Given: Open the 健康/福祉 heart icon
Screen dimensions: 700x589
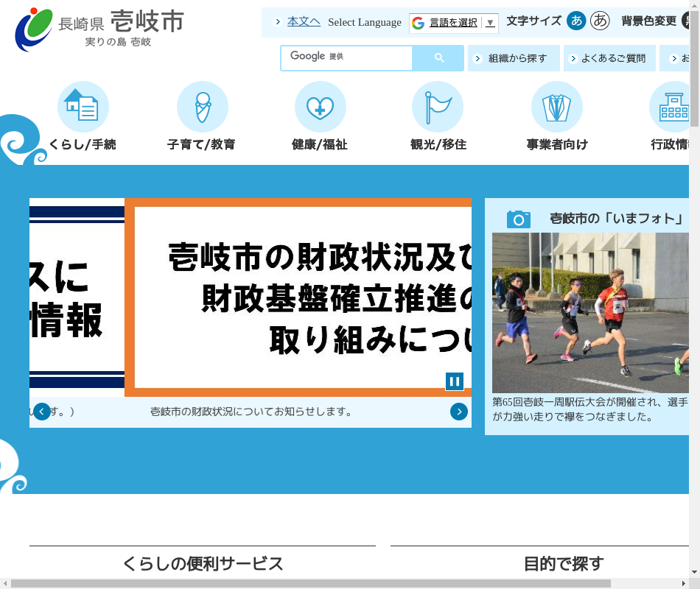Looking at the screenshot, I should point(320,107).
